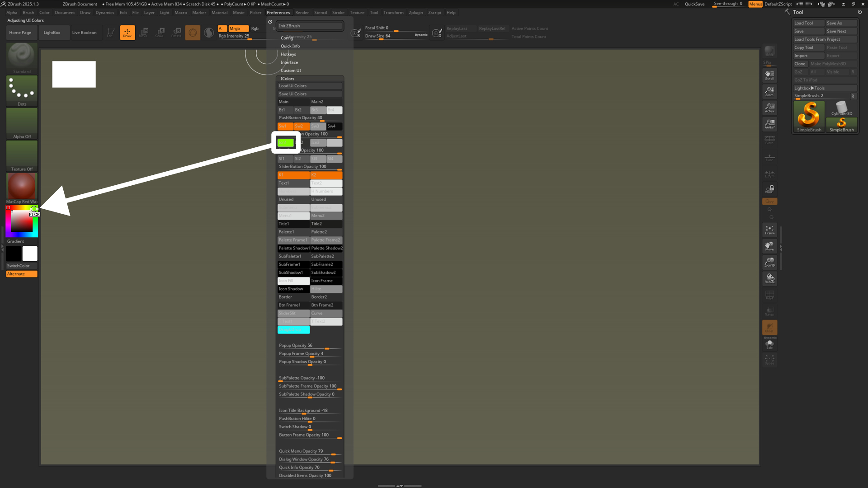868x488 pixels.
Task: Click the Zoom3D icon
Action: (x=769, y=262)
